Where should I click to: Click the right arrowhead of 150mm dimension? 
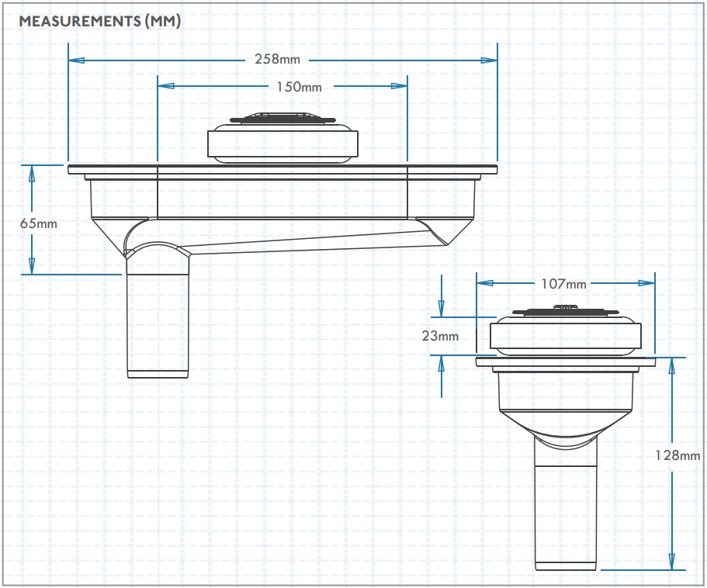(x=399, y=86)
